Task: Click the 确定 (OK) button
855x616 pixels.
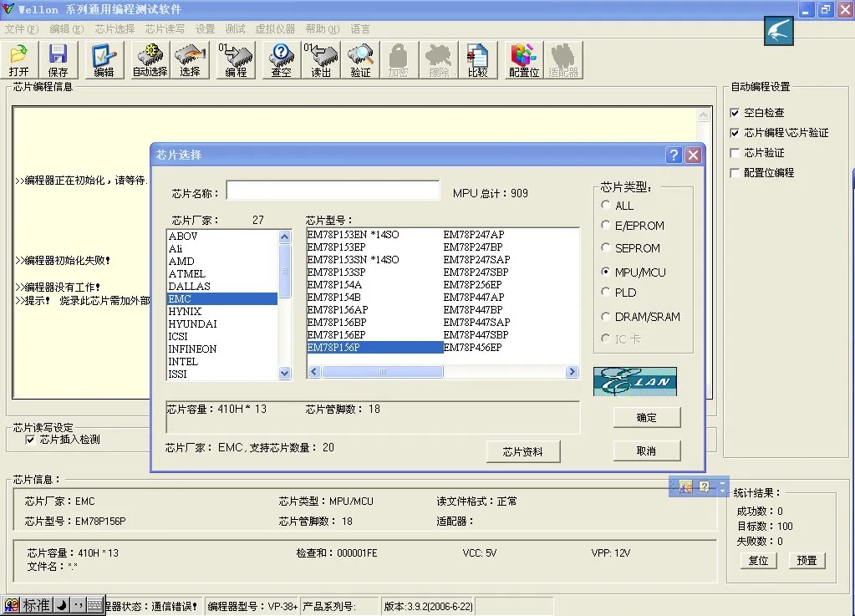Action: (647, 418)
